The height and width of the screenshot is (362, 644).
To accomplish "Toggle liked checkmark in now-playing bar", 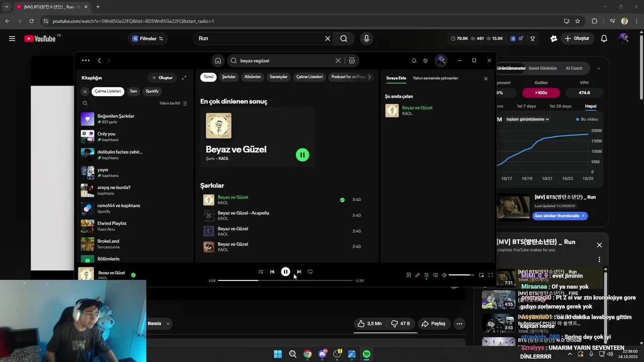I will click(x=133, y=275).
